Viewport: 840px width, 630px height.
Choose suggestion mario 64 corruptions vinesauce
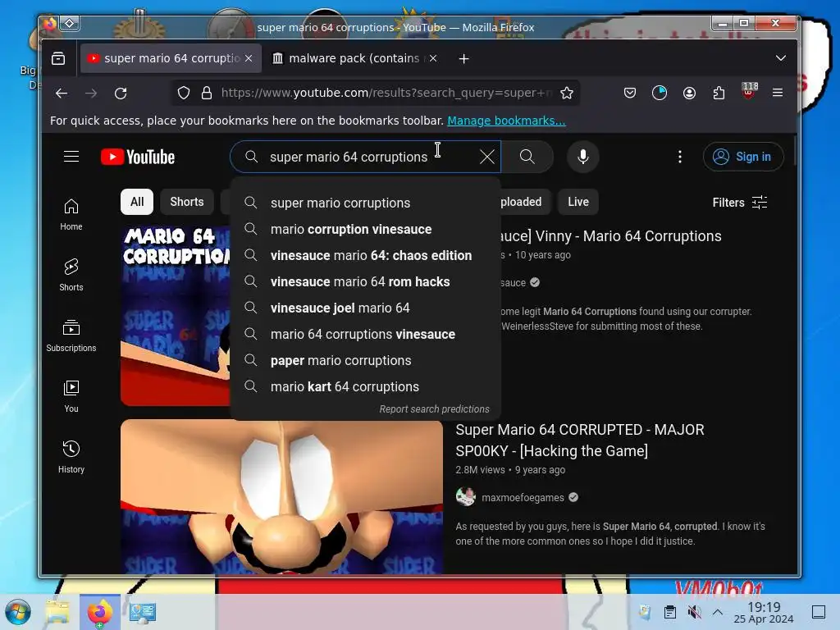click(x=365, y=335)
